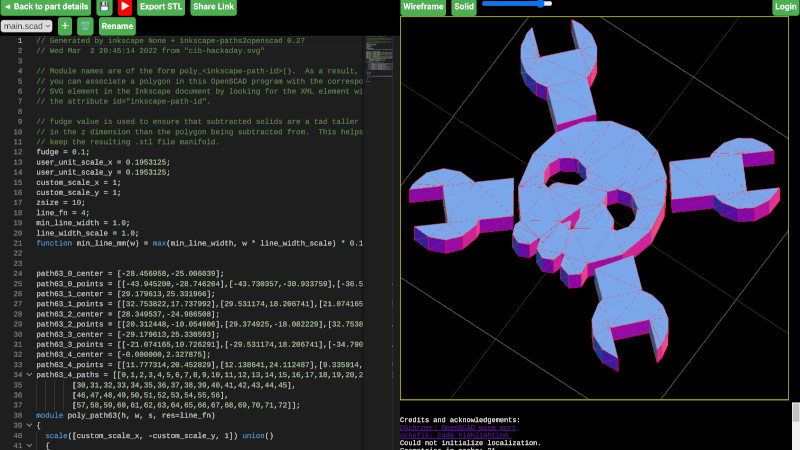Click the 'scale([custom_scale_x' line
800x450 pixels.
click(159, 436)
